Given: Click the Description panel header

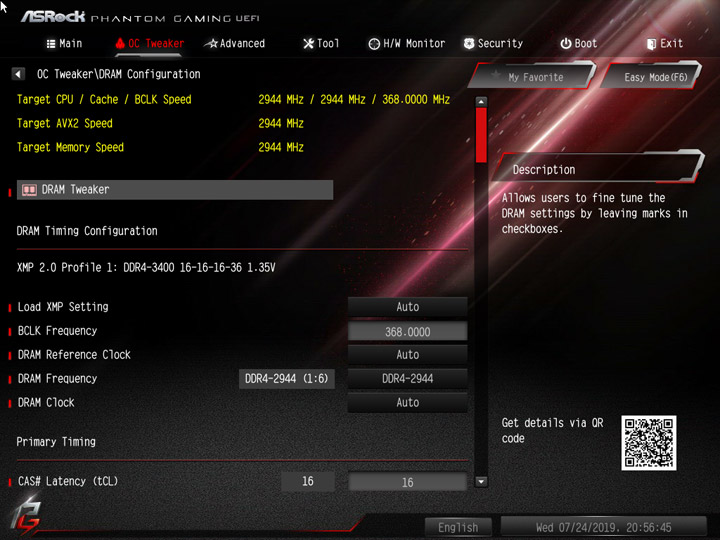Looking at the screenshot, I should (x=597, y=169).
